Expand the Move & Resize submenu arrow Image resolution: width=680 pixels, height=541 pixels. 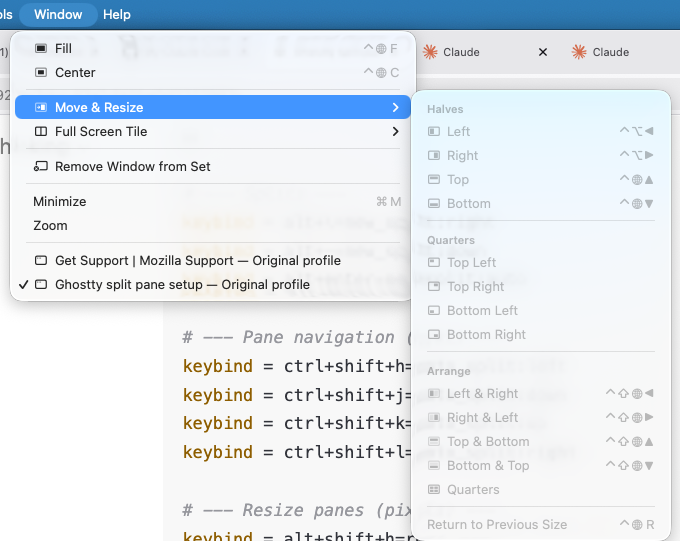click(396, 107)
